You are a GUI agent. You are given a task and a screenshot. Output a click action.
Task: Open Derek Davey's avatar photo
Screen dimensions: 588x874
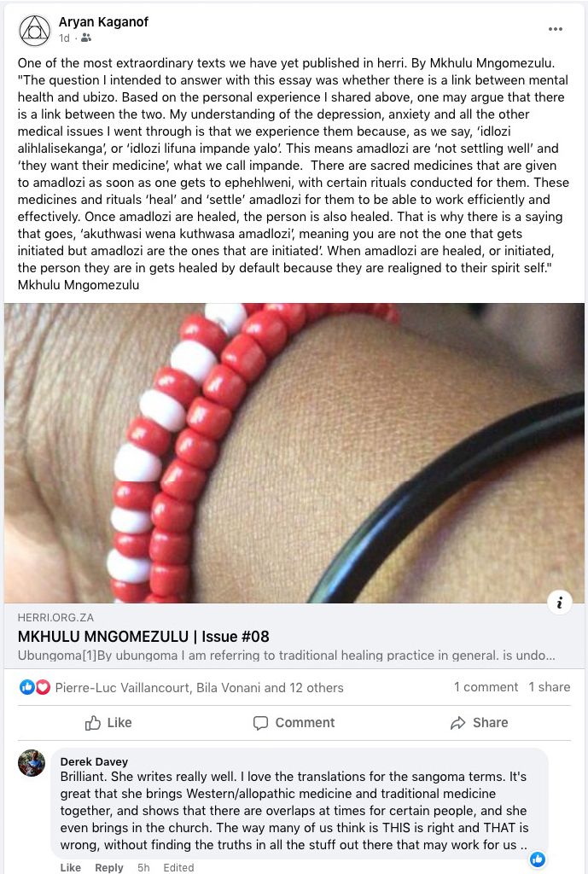tap(32, 763)
